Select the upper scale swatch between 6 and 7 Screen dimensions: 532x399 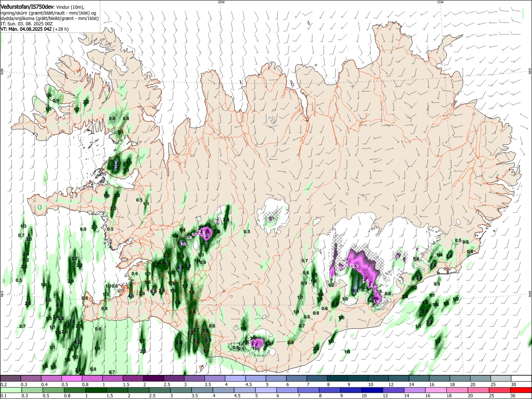(296, 379)
